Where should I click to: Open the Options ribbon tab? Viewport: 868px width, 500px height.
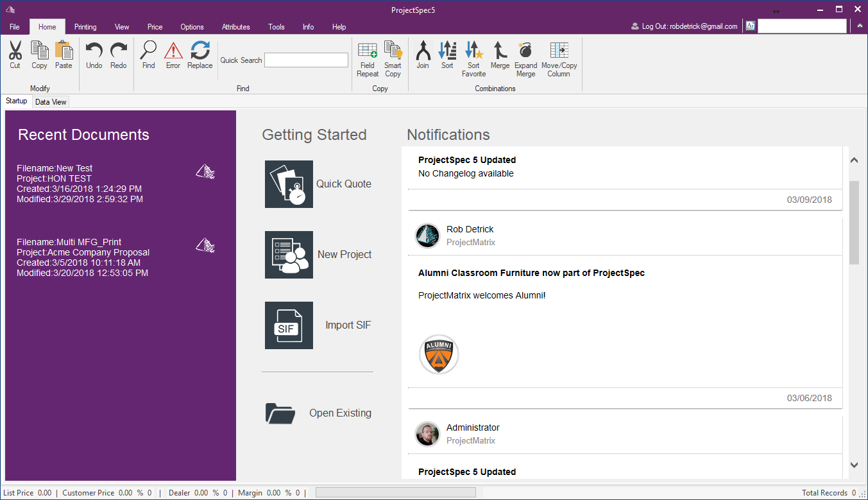[x=192, y=27]
